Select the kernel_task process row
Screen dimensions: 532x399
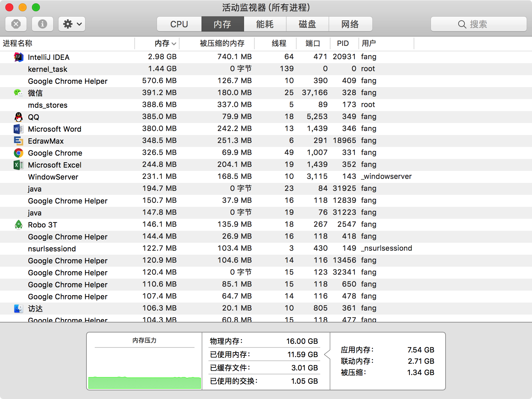coord(266,69)
